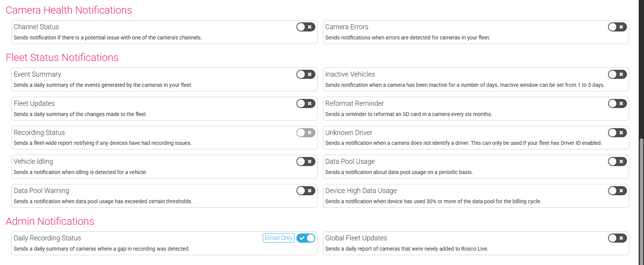Enable Data Pool Warning toggle
Viewport: 644px width, 265px height.
(306, 191)
